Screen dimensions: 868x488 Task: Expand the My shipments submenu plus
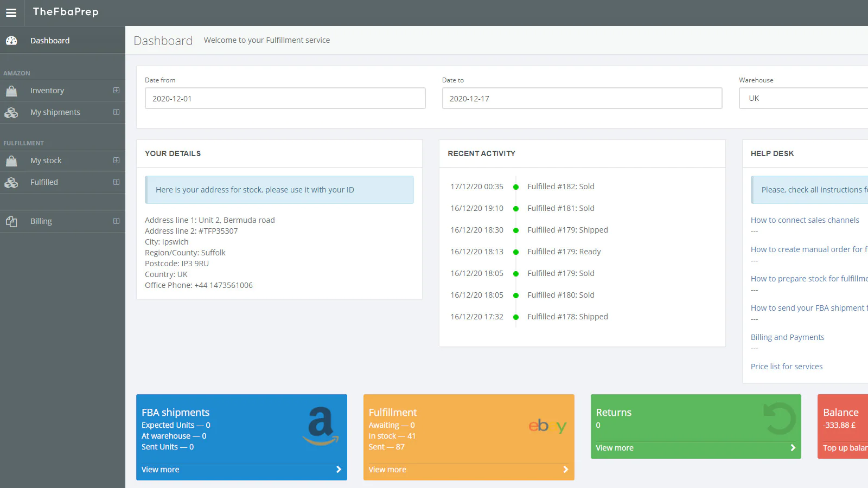pos(116,112)
